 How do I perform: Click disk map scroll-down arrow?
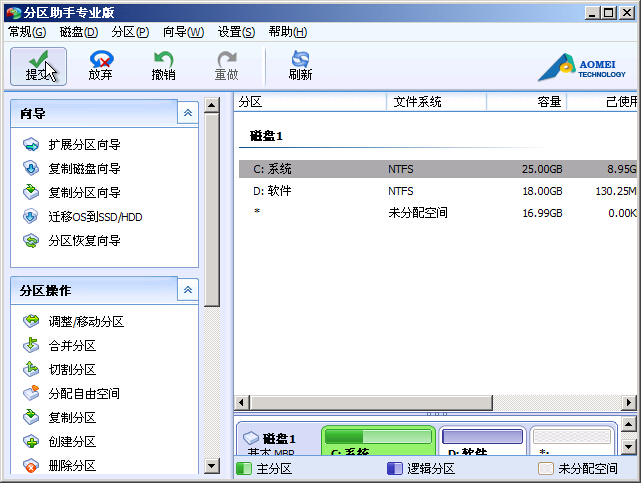(628, 447)
